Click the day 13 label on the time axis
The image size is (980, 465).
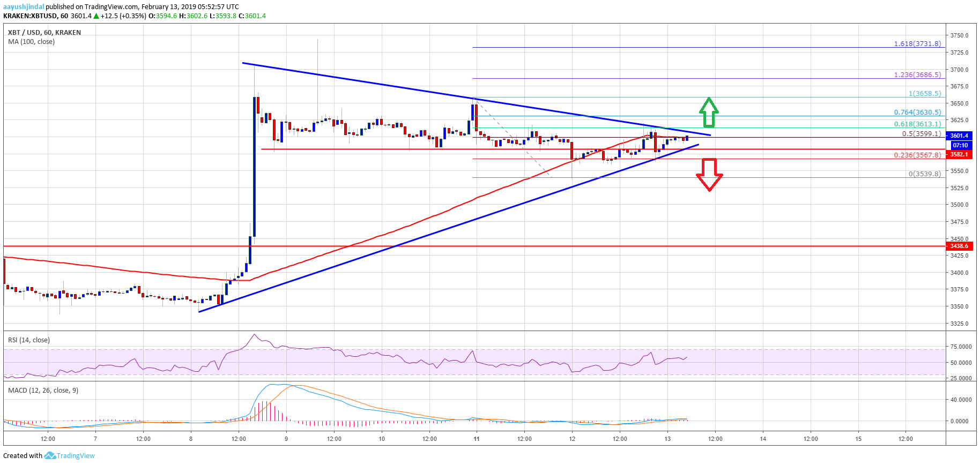point(667,439)
